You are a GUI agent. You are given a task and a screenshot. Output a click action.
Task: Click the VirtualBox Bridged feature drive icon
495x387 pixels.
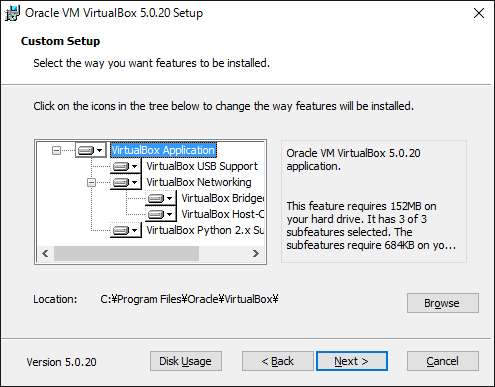156,198
